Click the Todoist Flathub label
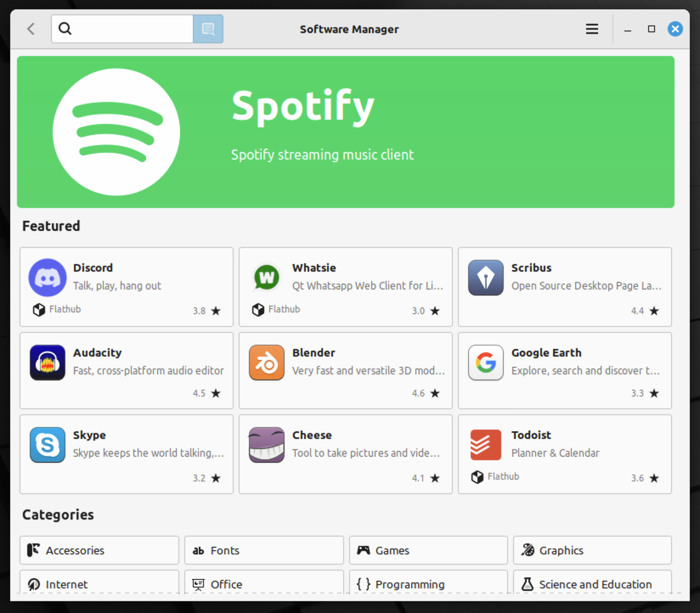This screenshot has width=700, height=613. coord(503,476)
